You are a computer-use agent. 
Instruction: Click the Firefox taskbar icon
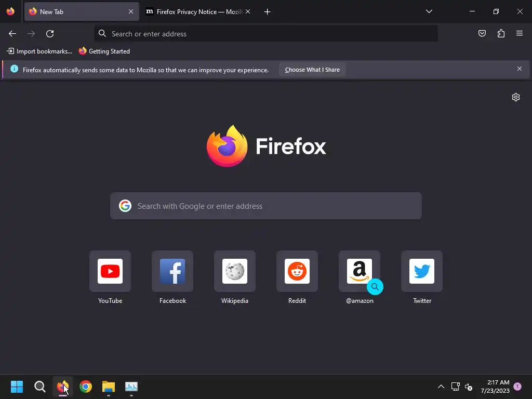point(63,387)
